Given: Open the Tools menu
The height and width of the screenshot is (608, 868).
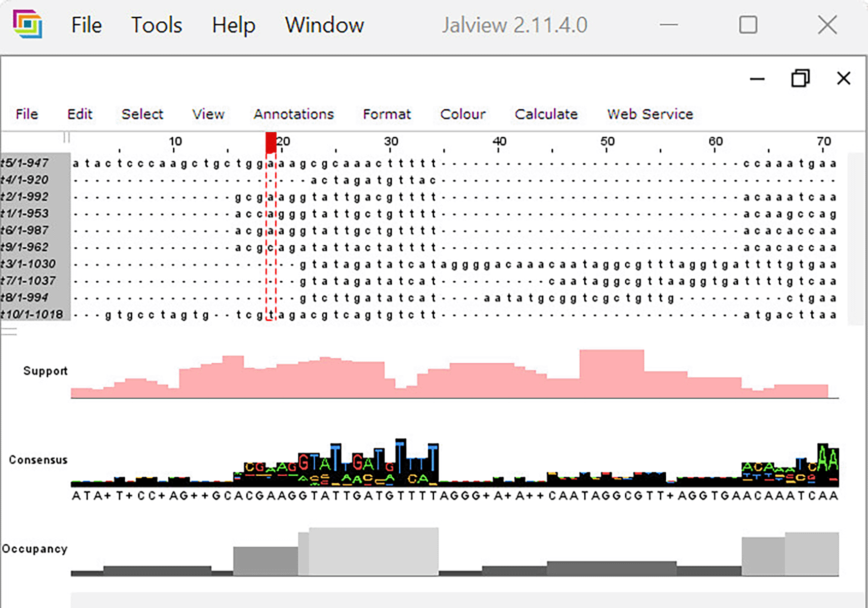Looking at the screenshot, I should point(157,25).
